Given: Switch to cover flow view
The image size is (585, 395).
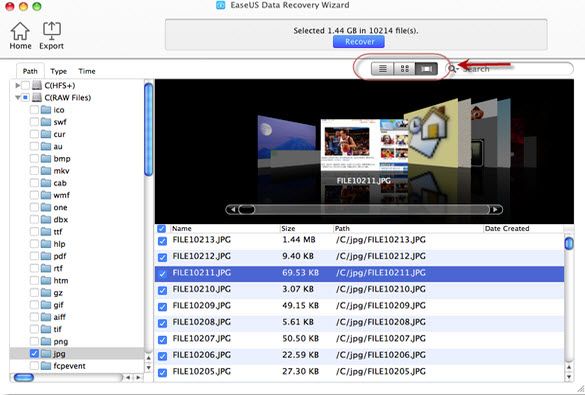Looking at the screenshot, I should (426, 69).
